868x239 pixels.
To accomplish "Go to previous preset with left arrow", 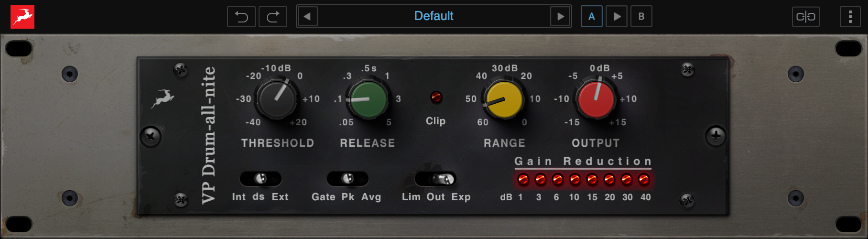I will point(307,17).
